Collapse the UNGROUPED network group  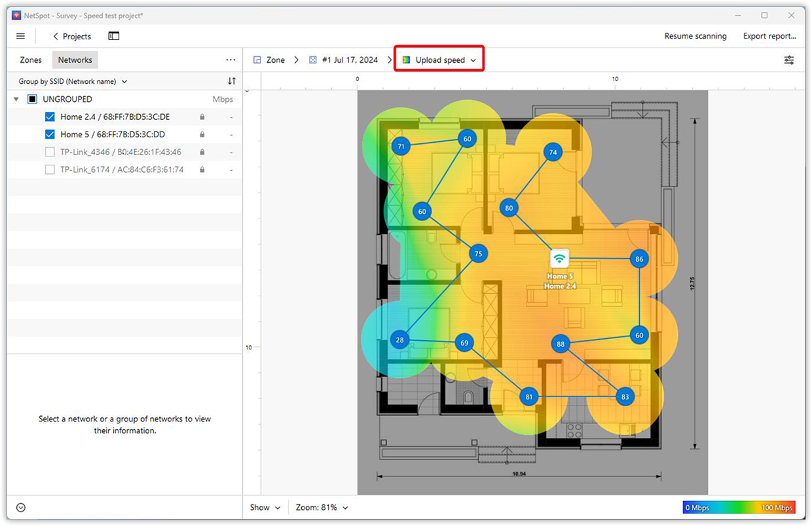(16, 99)
